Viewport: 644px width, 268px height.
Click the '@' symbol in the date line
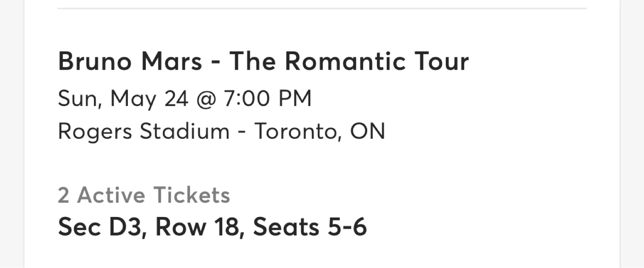click(x=206, y=99)
